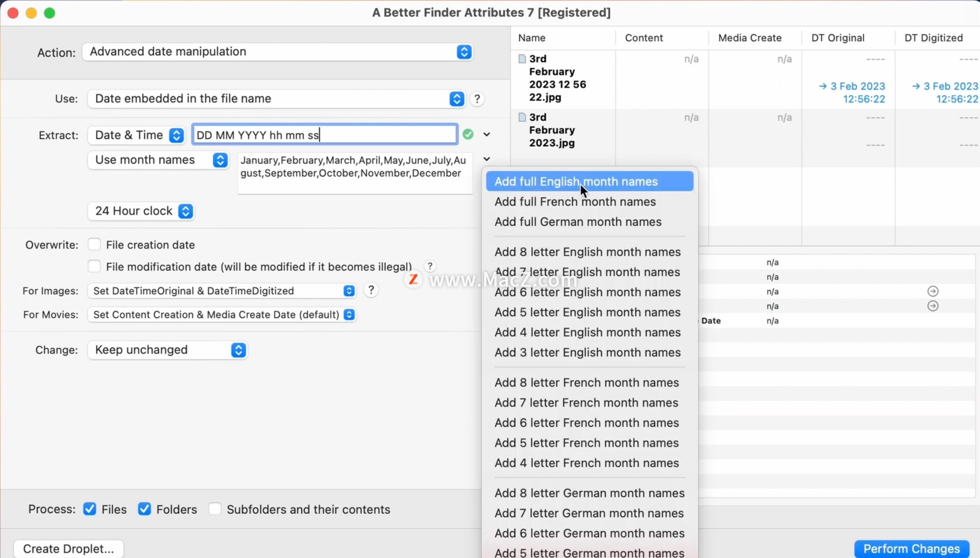Click the lower circled arrow icon in details pane
This screenshot has width=980, height=558.
tap(933, 306)
